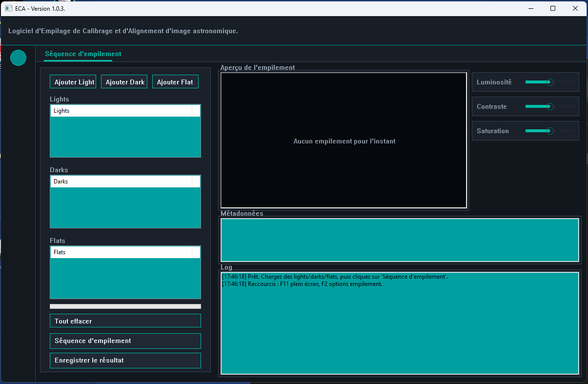The image size is (588, 384).
Task: Minimize the ECA window
Action: (530, 8)
